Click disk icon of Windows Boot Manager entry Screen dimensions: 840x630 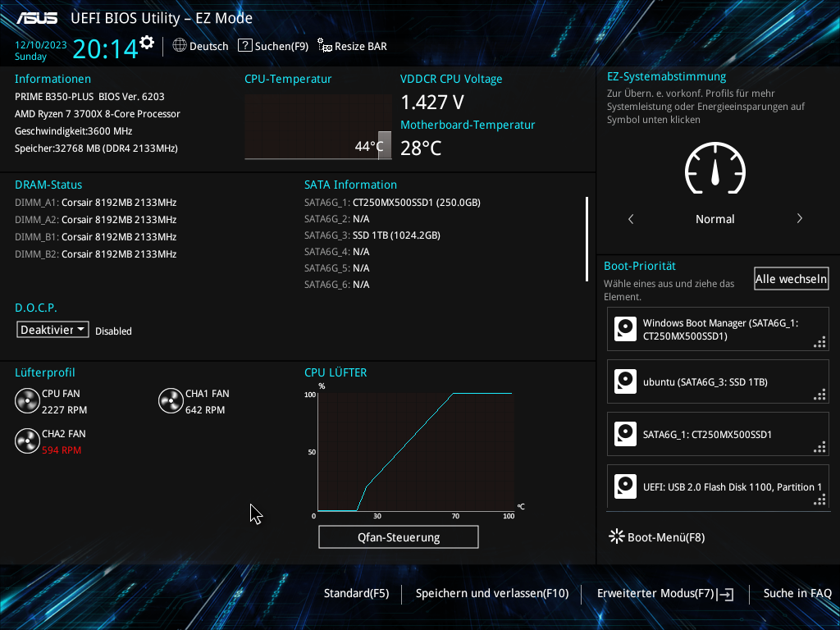coord(625,329)
